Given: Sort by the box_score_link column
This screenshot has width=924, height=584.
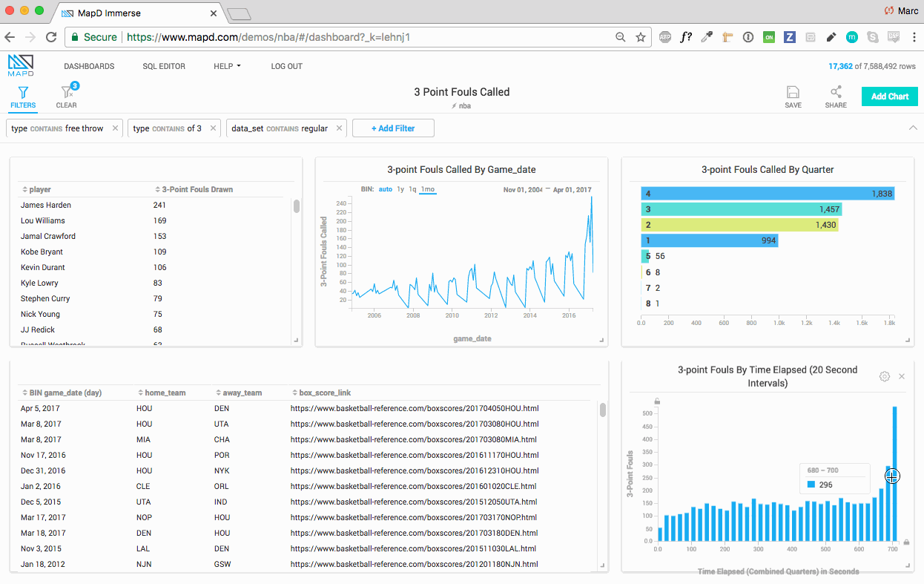Looking at the screenshot, I should pos(323,393).
